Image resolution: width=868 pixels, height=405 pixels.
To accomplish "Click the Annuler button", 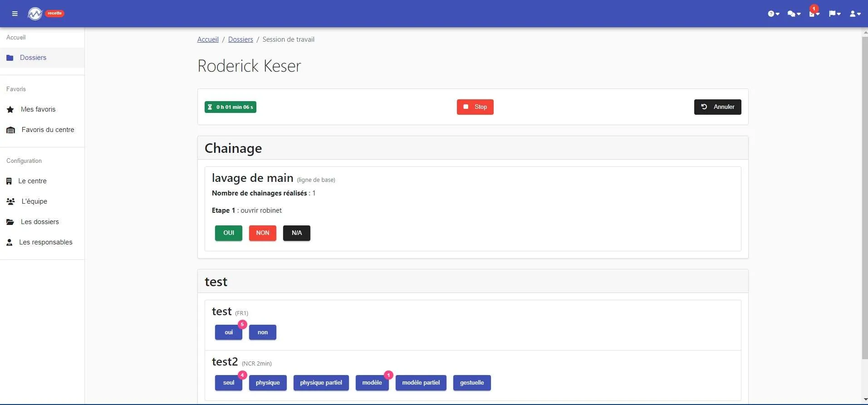I will (717, 107).
